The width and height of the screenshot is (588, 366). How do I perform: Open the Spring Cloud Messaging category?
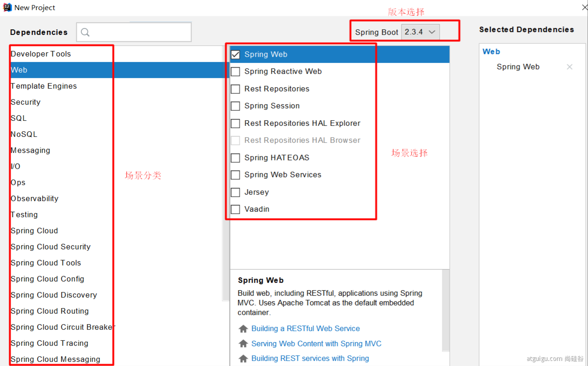(x=116, y=360)
